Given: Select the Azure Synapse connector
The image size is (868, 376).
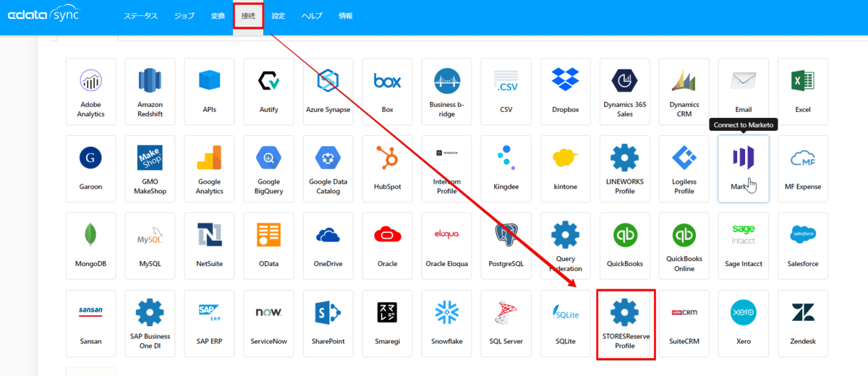Looking at the screenshot, I should (x=328, y=92).
